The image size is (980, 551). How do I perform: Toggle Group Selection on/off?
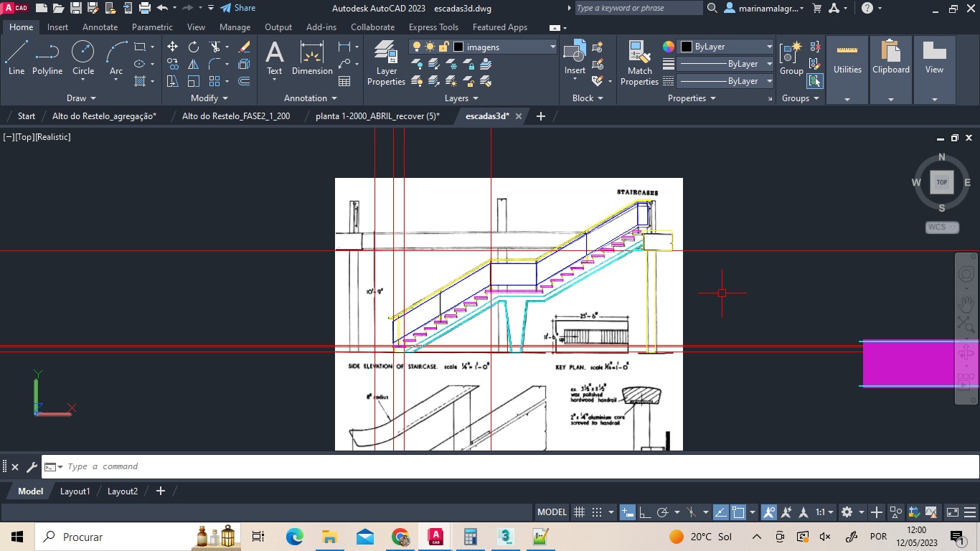(x=815, y=81)
